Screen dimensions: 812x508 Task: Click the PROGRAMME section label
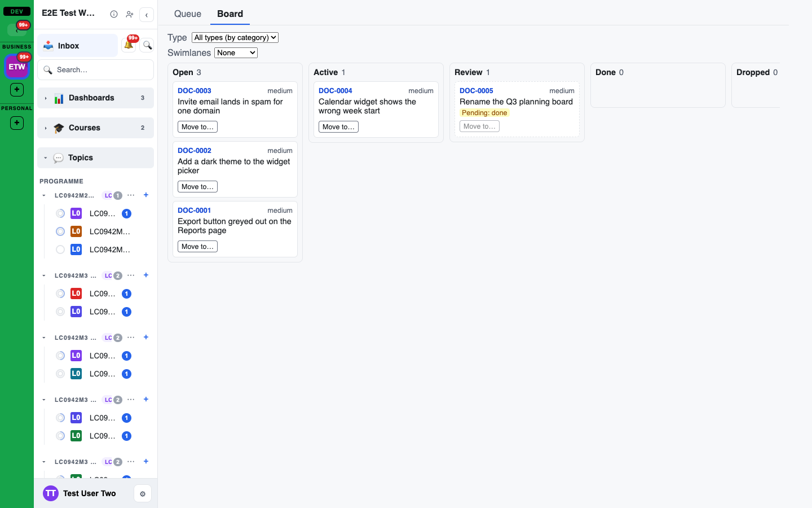(x=61, y=181)
